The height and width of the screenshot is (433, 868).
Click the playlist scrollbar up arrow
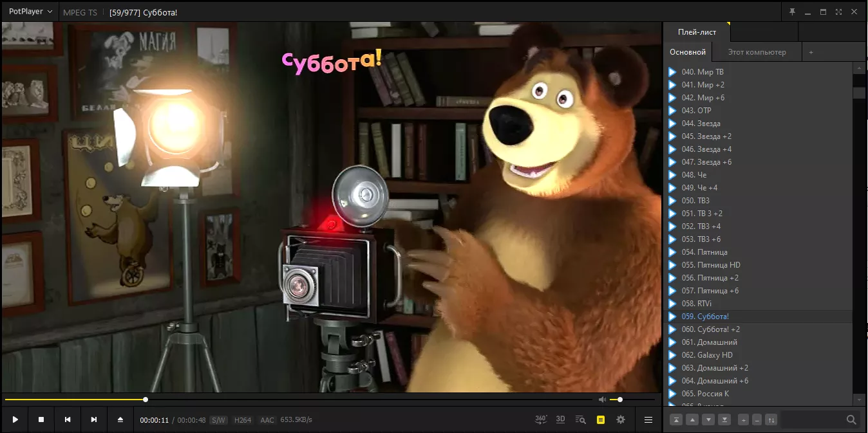[x=859, y=68]
